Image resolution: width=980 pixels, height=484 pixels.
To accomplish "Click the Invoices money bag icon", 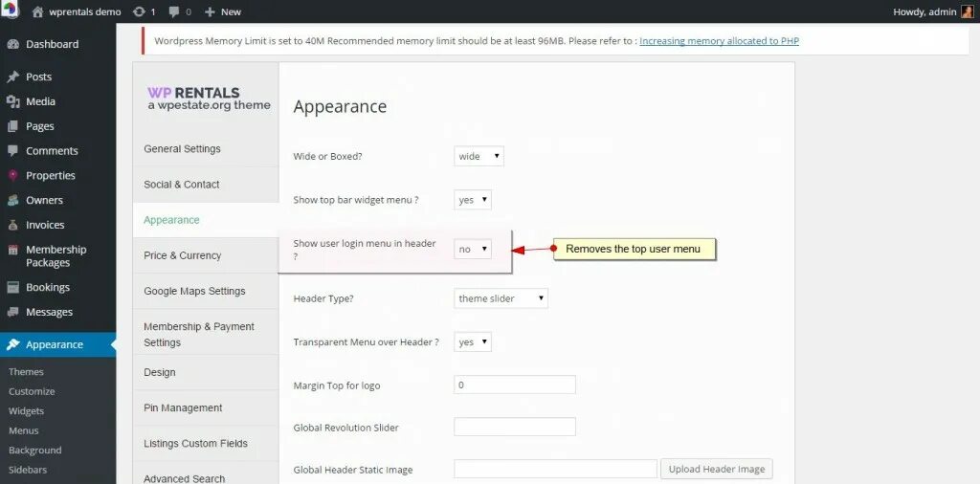I will pyautogui.click(x=12, y=225).
